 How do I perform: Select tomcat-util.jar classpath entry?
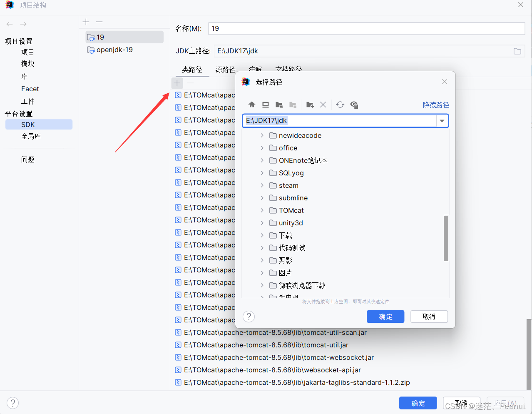[266, 345]
